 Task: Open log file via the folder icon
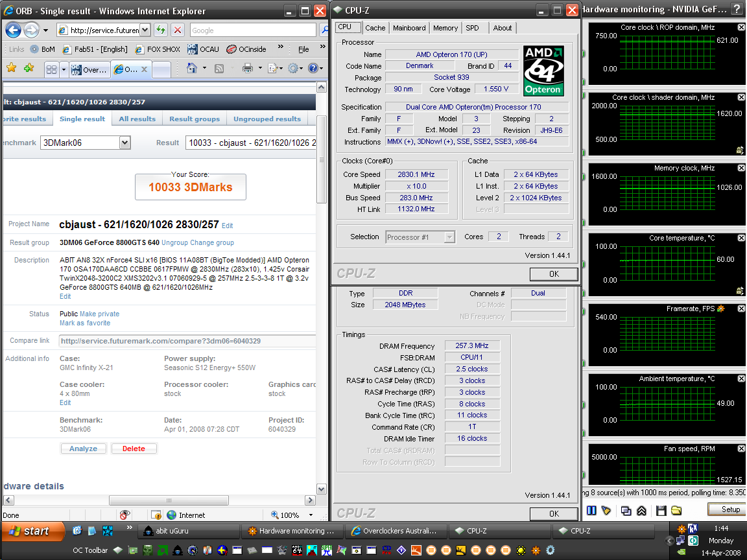click(676, 511)
